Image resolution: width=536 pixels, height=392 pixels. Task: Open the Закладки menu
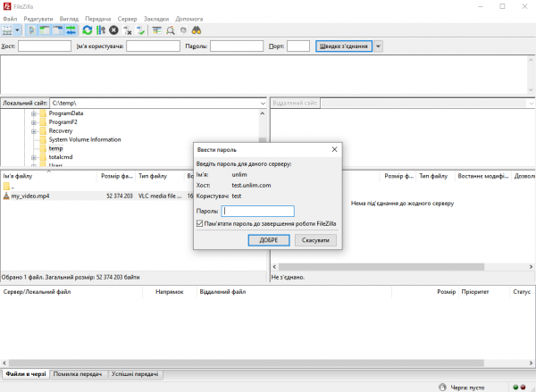tap(155, 19)
